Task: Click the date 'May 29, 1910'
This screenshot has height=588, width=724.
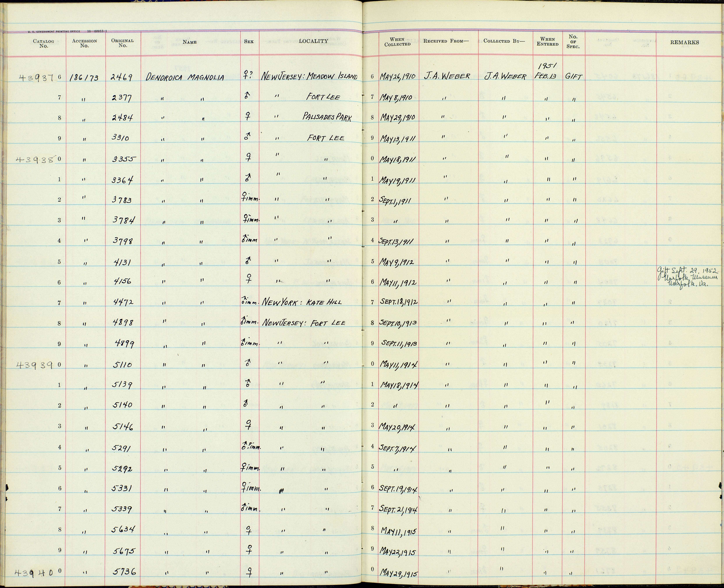Action: (x=397, y=118)
